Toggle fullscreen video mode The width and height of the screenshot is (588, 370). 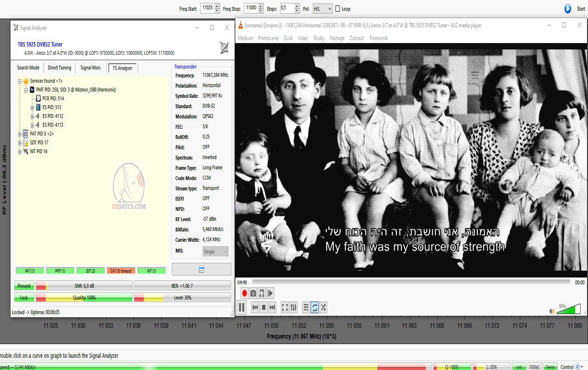[285, 307]
